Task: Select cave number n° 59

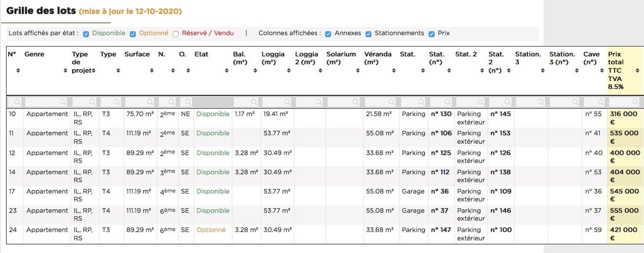Action: [593, 230]
